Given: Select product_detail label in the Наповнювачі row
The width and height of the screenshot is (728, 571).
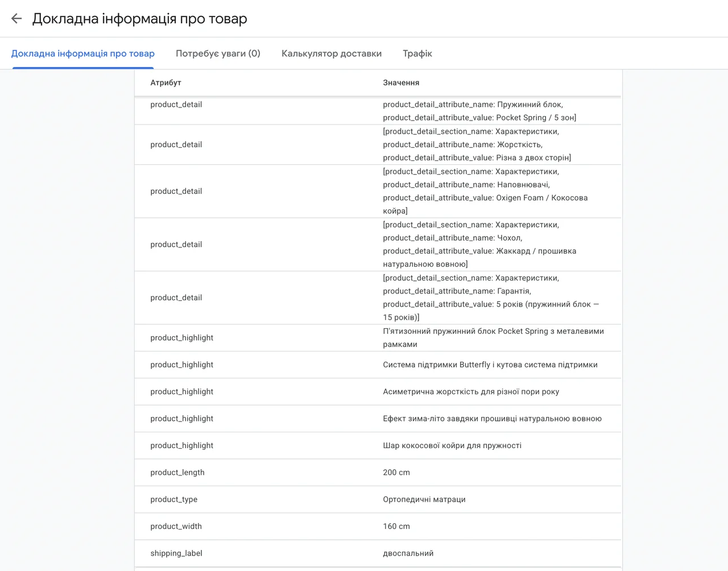Looking at the screenshot, I should tap(176, 191).
